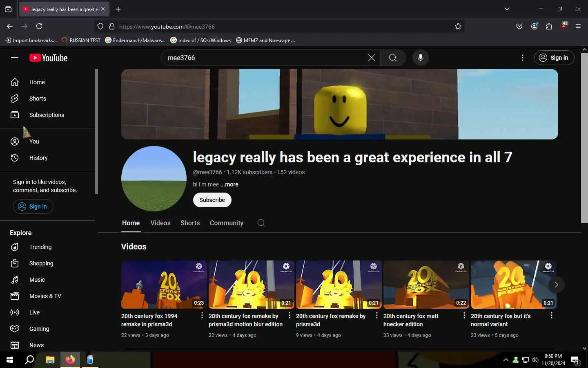Click the sidebar Sign in button
588x368 pixels.
pos(33,206)
